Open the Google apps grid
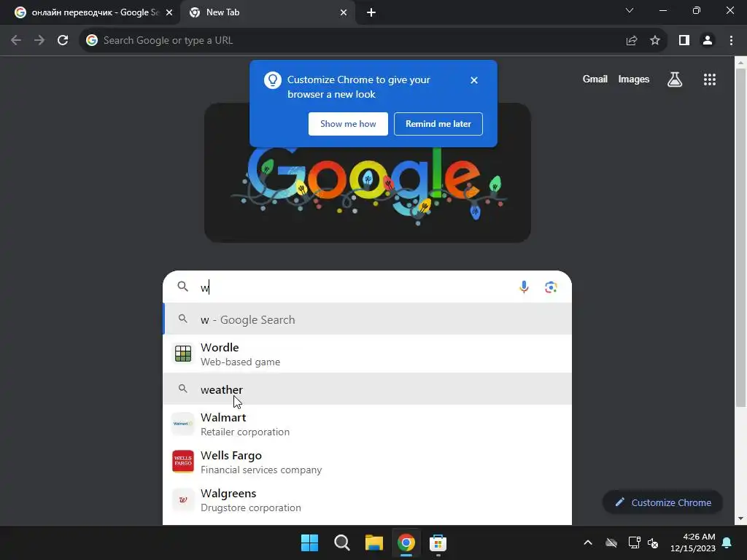The height and width of the screenshot is (560, 747). pyautogui.click(x=710, y=79)
